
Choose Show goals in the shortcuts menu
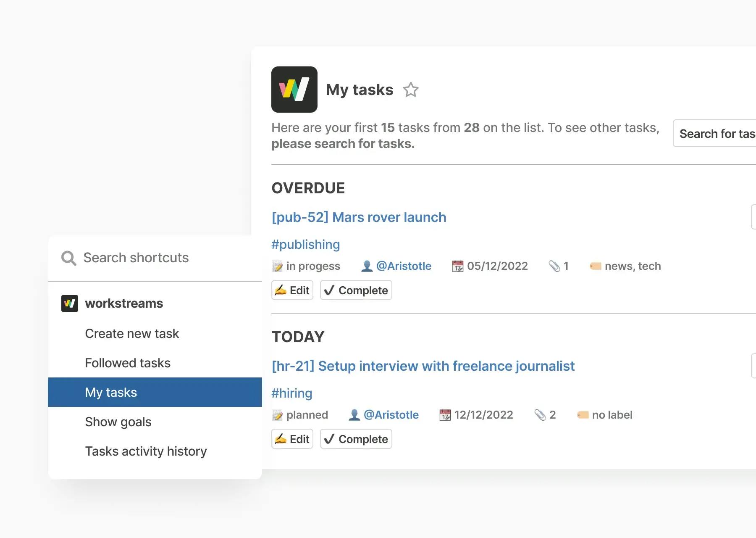pyautogui.click(x=118, y=422)
